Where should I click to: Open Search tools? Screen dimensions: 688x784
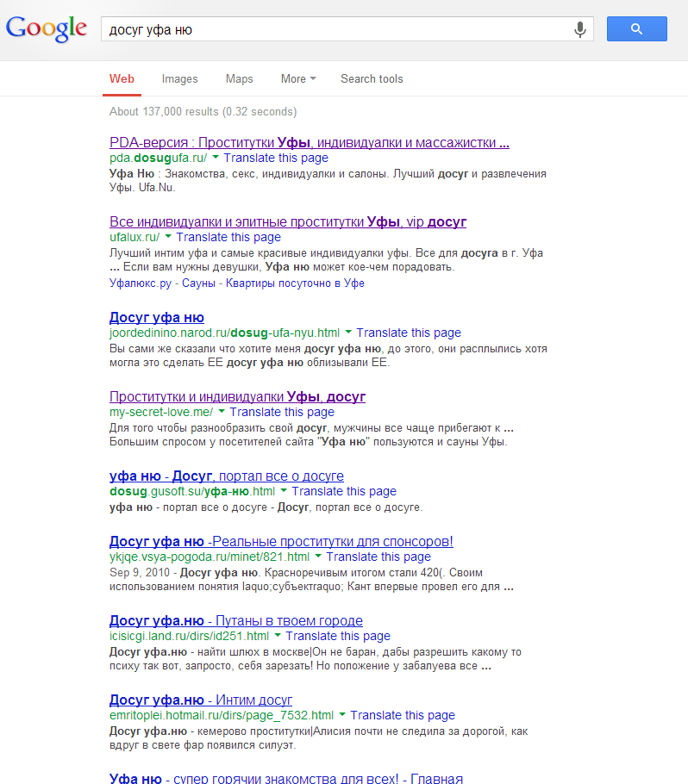pyautogui.click(x=372, y=79)
